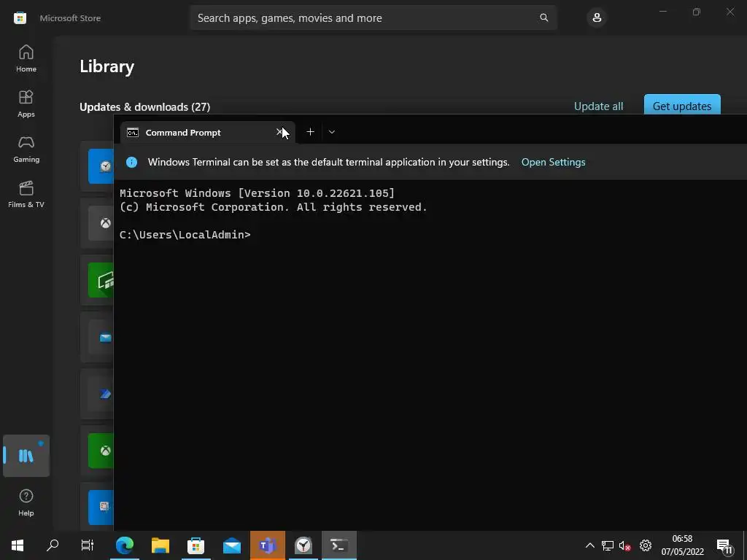Click the Command Prompt tab icon
The image size is (747, 560).
(x=133, y=133)
